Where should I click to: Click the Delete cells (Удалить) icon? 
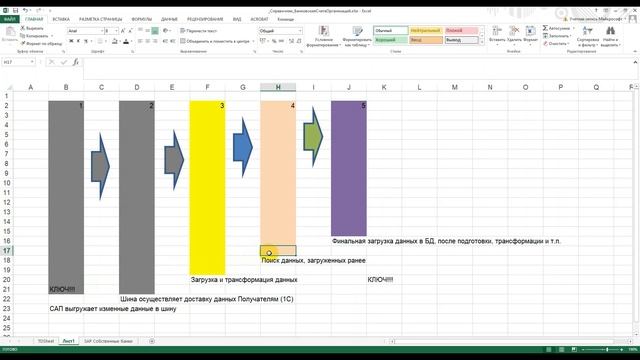click(514, 31)
